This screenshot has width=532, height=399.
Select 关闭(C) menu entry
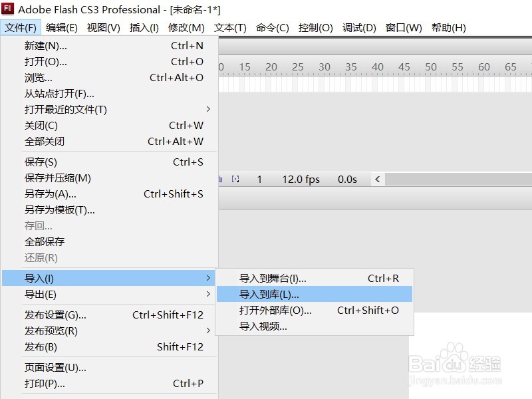pos(109,125)
